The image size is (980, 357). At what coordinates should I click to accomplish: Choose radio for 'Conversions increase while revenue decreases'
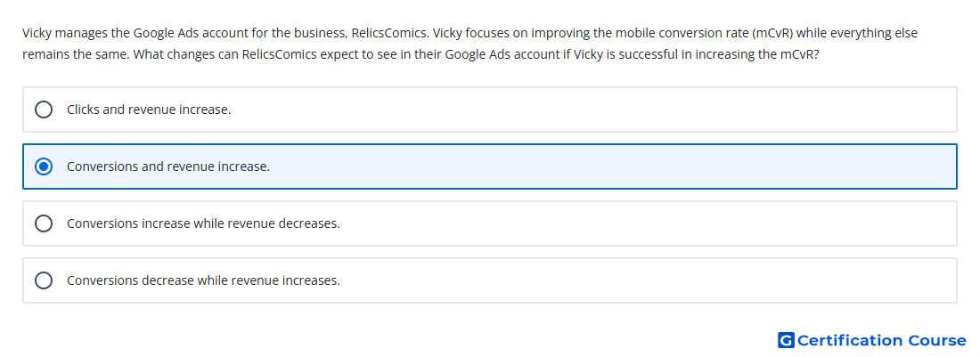[44, 223]
